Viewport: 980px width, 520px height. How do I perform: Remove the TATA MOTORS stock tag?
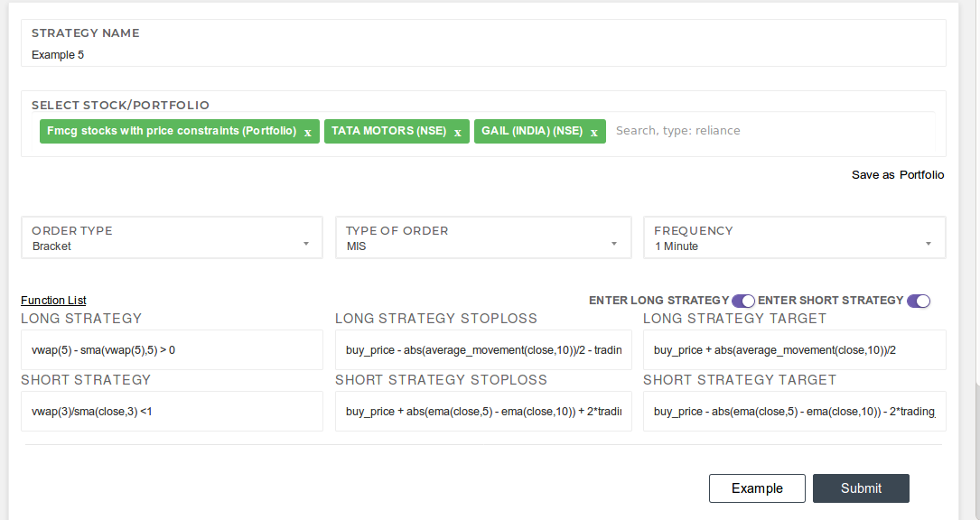(x=458, y=131)
